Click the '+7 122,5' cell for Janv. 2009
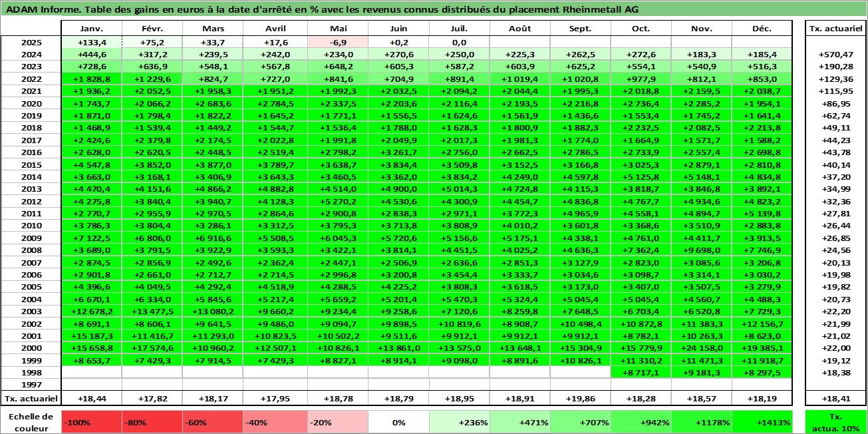 coord(91,238)
